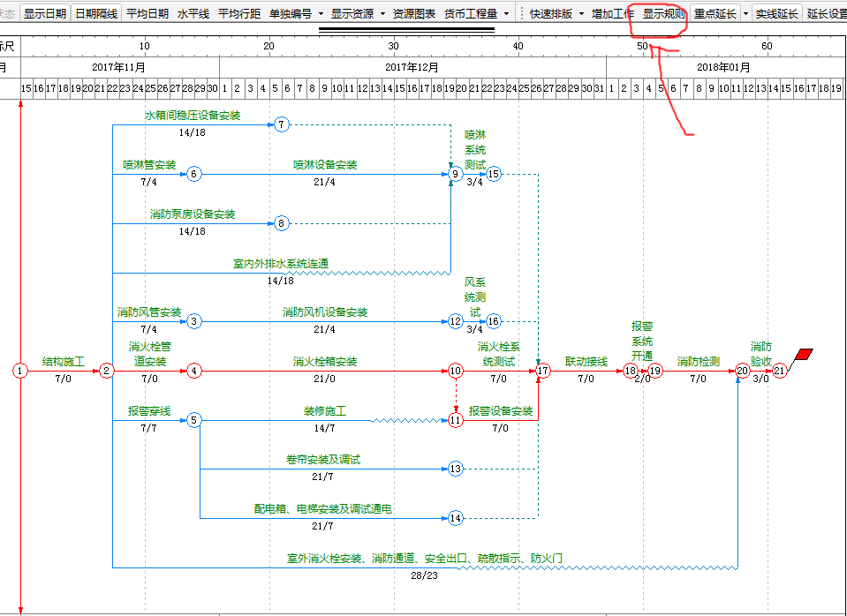Select node 12 after 消防风机设备安装
This screenshot has width=847, height=616.
point(456,322)
